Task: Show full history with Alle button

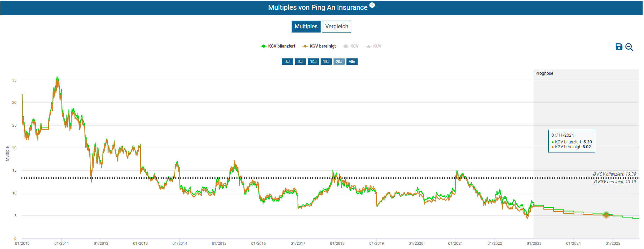Action: tap(352, 62)
